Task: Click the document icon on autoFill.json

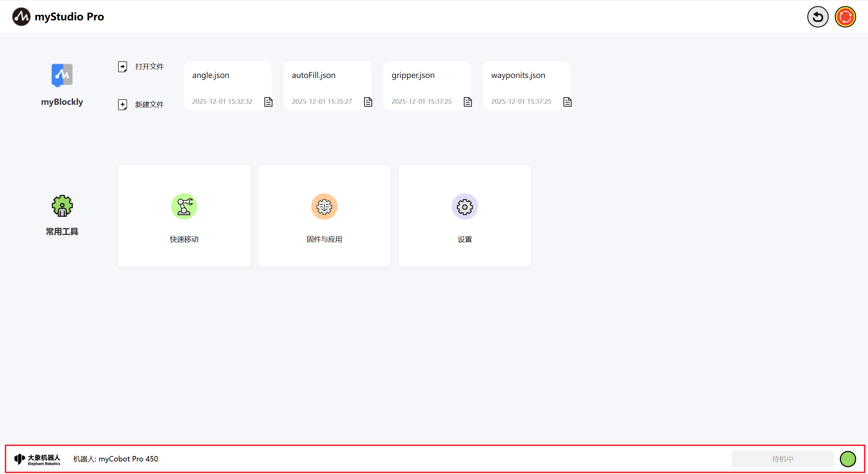Action: coord(368,102)
